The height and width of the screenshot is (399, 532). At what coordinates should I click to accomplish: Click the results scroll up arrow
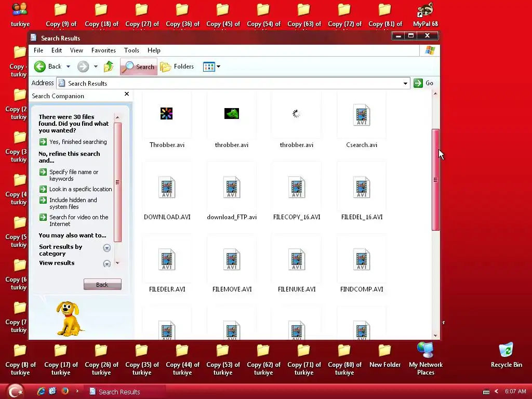point(436,94)
